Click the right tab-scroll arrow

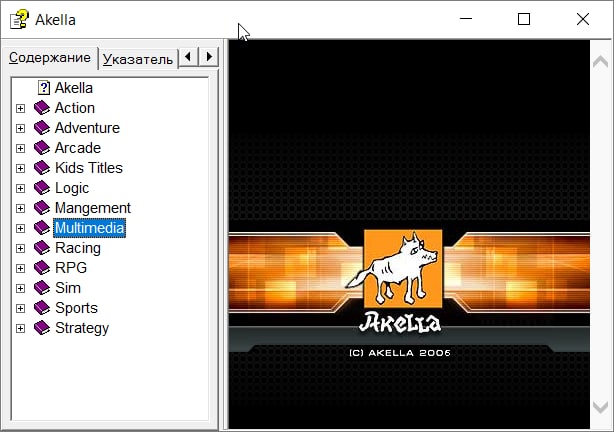click(x=209, y=57)
